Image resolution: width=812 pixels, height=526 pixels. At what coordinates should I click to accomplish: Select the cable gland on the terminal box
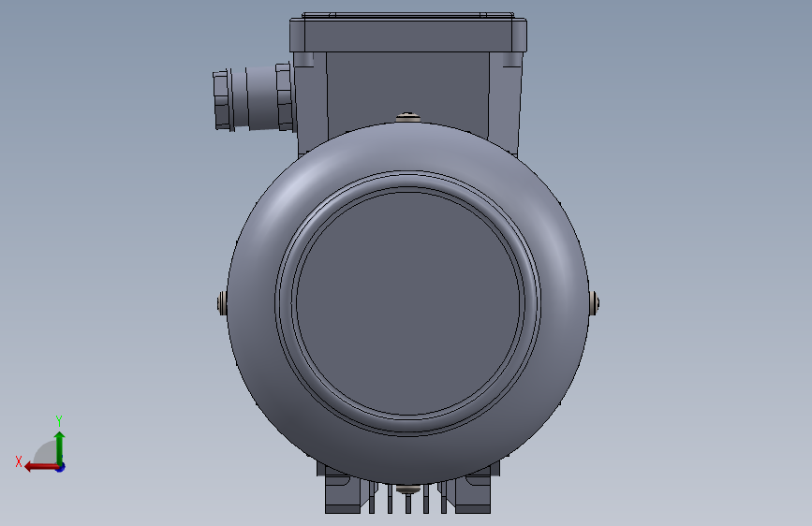(252, 98)
